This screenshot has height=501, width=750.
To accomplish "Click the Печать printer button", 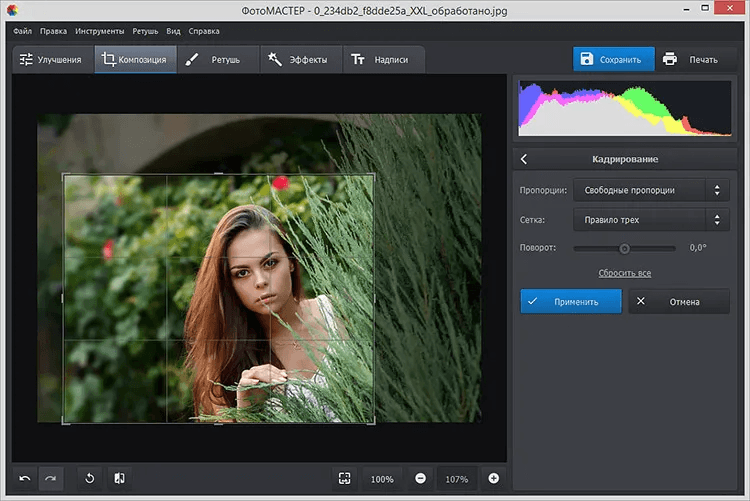I will [x=691, y=59].
